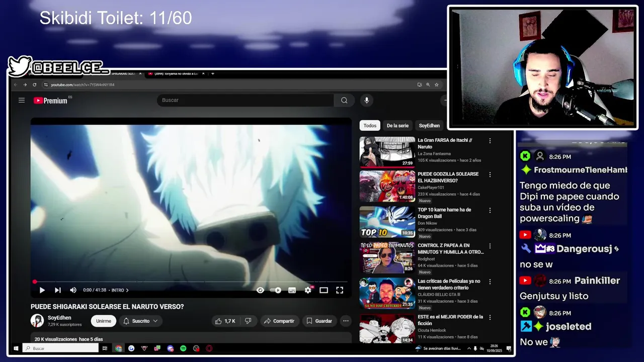The height and width of the screenshot is (362, 644).
Task: Close the SHIGARAKI browser tab
Action: [140, 73]
